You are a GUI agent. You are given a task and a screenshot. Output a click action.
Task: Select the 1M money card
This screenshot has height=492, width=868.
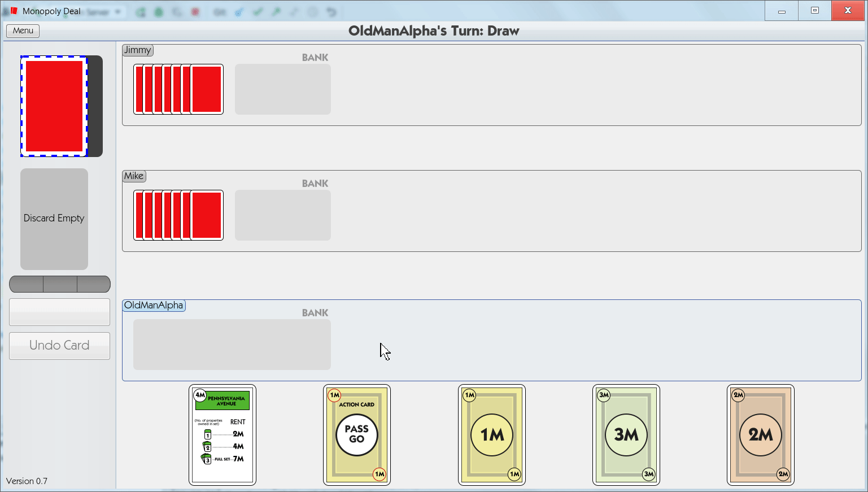click(x=492, y=435)
